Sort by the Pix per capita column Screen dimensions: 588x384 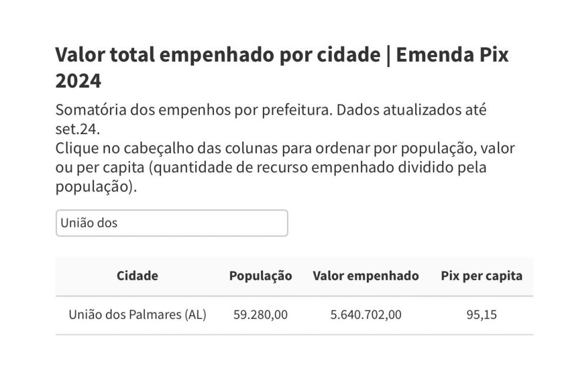pyautogui.click(x=482, y=276)
